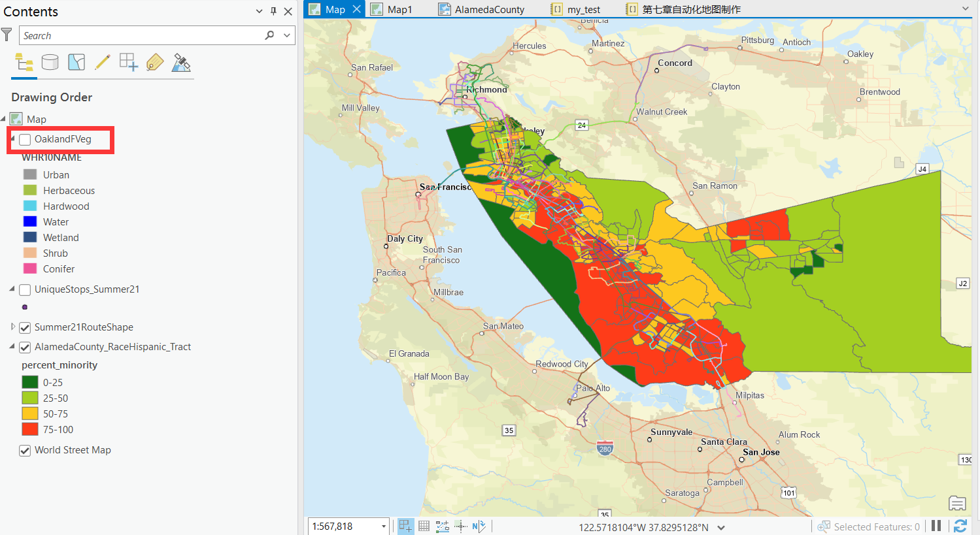This screenshot has width=980, height=535.
Task: Collapse the OaklandFVeg layer legend
Action: (12, 138)
